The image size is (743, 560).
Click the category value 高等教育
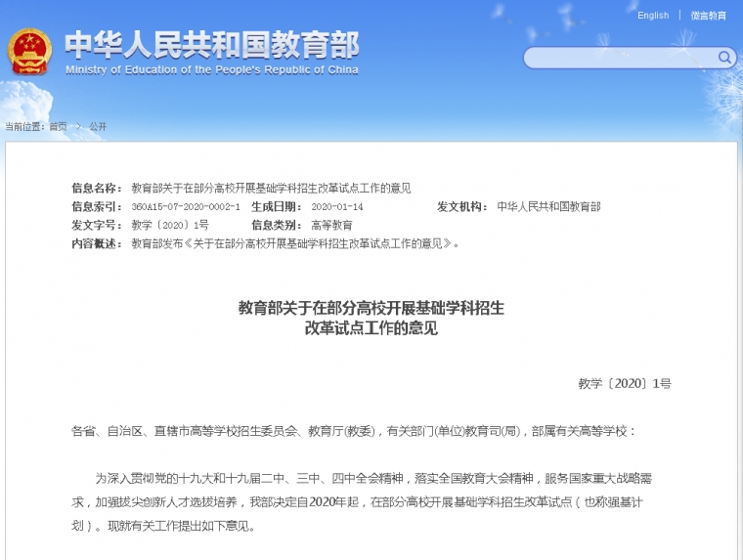click(x=331, y=225)
